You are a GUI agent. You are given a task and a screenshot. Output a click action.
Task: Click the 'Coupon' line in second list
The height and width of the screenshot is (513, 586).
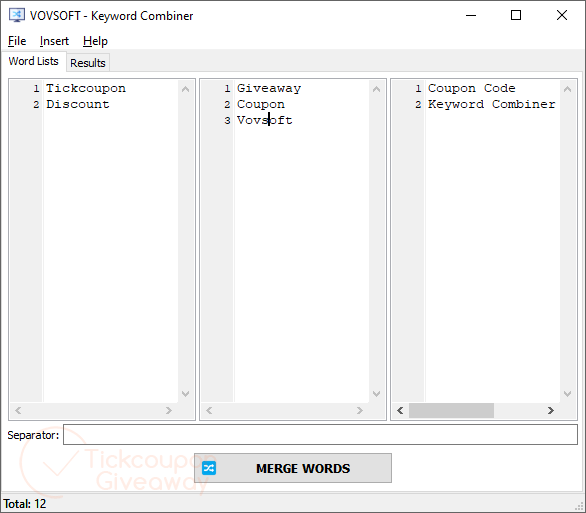coord(261,104)
